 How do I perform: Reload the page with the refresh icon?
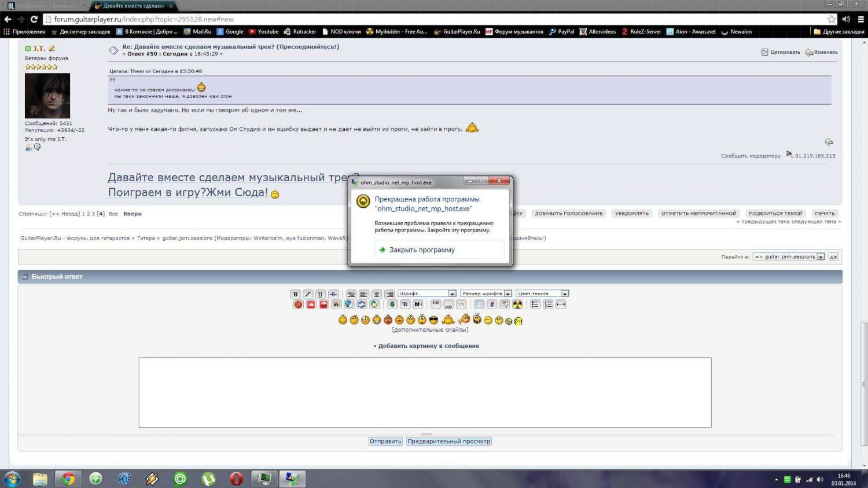click(x=34, y=19)
